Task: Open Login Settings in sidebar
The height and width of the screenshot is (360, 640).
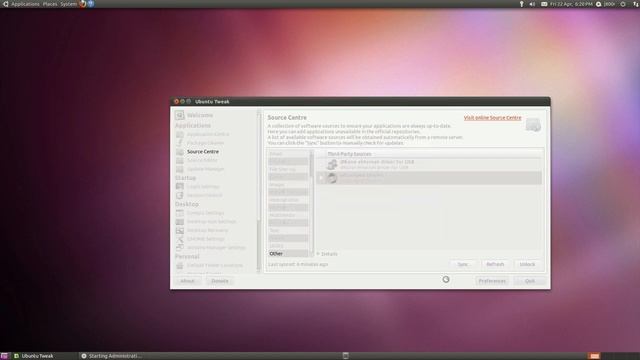Action: coord(203,187)
